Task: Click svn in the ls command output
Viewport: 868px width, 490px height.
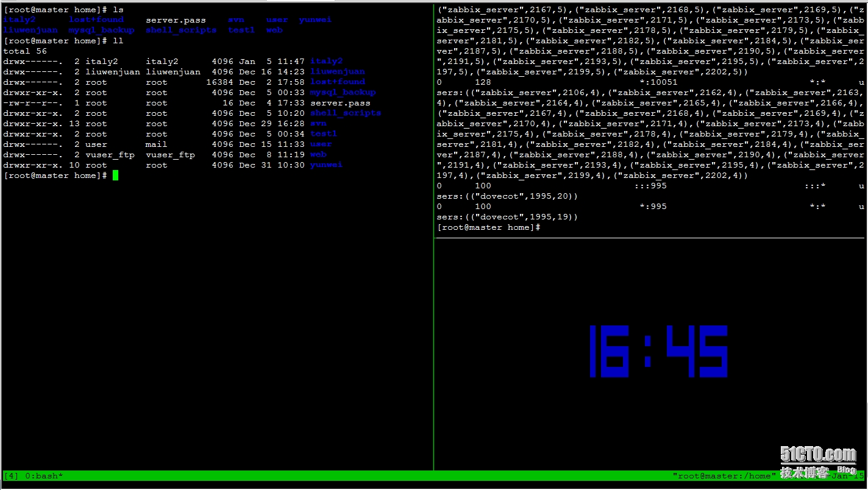Action: point(236,20)
